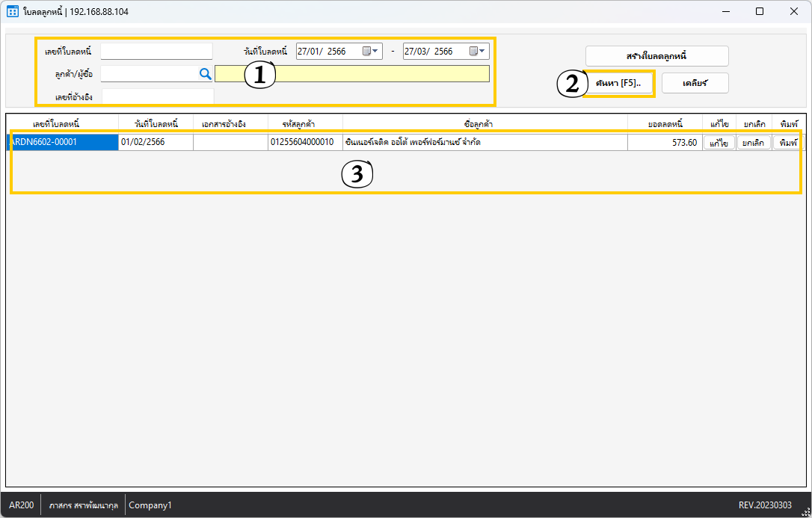This screenshot has height=518, width=812.
Task: Open calendar dropdown for end date 27/03/2566
Action: (478, 52)
